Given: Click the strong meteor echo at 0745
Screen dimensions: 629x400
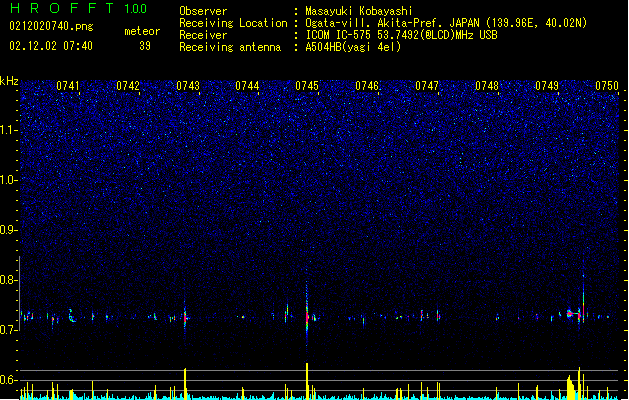Looking at the screenshot, I should pyautogui.click(x=307, y=313).
